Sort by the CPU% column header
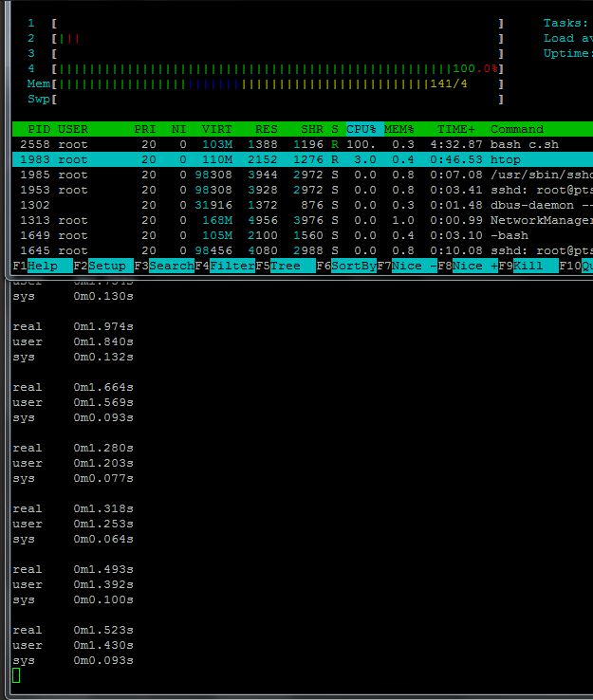593x700 pixels. pos(361,129)
